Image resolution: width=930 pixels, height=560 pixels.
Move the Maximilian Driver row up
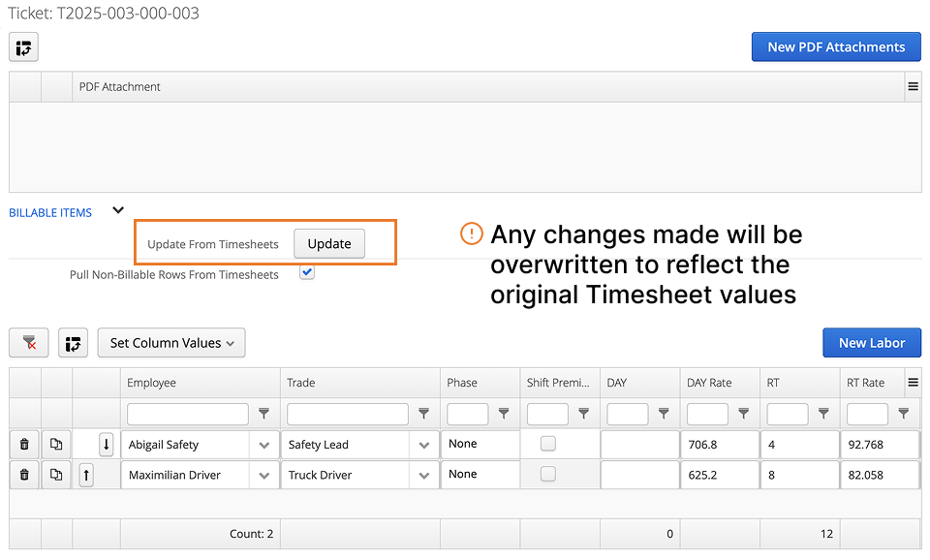click(86, 475)
